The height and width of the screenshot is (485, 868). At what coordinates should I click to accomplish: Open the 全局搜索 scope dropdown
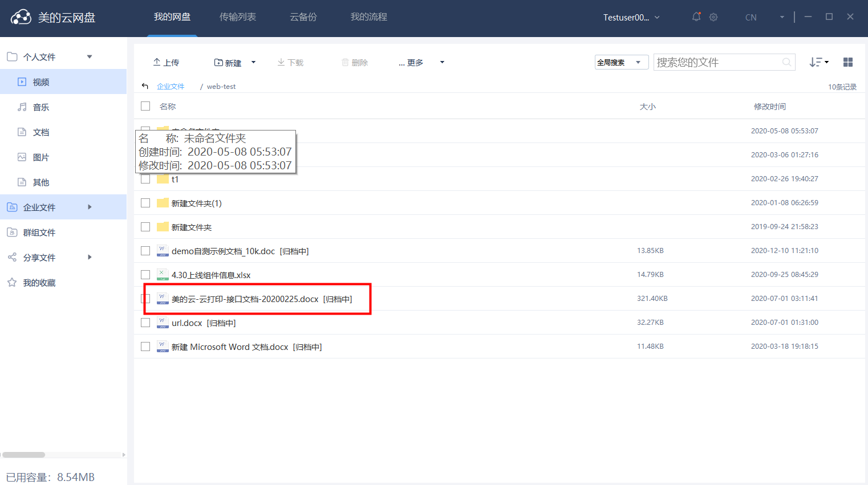(x=622, y=62)
